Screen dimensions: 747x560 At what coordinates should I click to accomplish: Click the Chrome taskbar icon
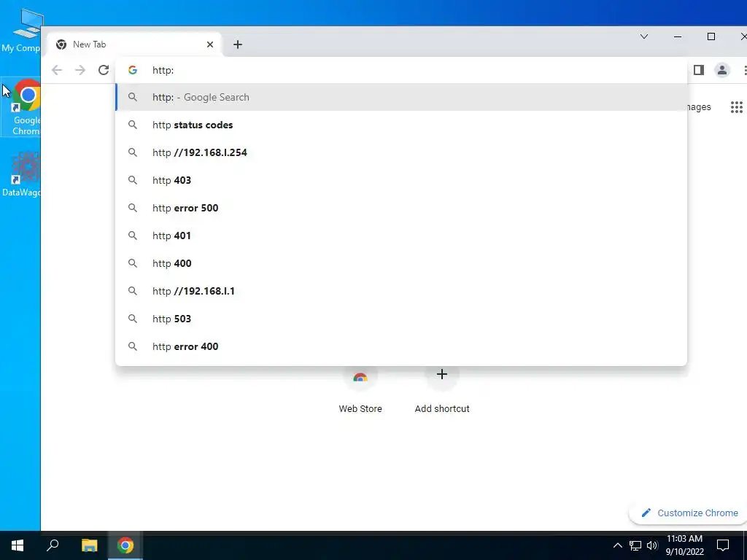pyautogui.click(x=125, y=545)
